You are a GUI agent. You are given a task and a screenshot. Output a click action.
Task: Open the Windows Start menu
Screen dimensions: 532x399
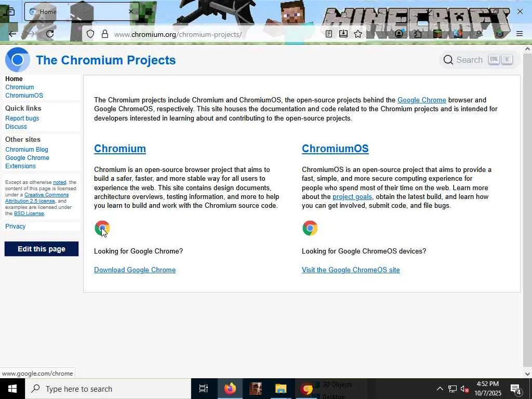tap(12, 389)
